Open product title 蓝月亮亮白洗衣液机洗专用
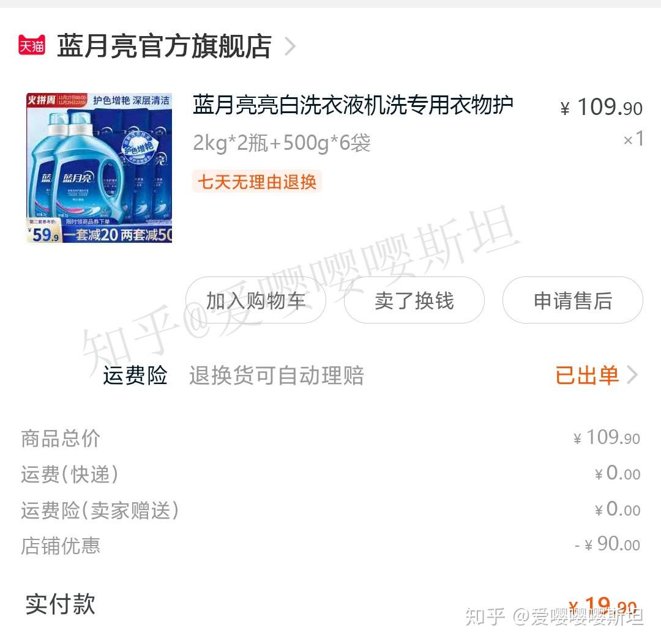The height and width of the screenshot is (644, 661). [353, 105]
